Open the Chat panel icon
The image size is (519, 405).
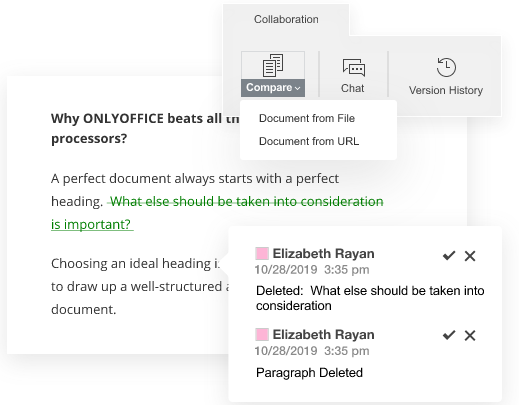pos(354,68)
